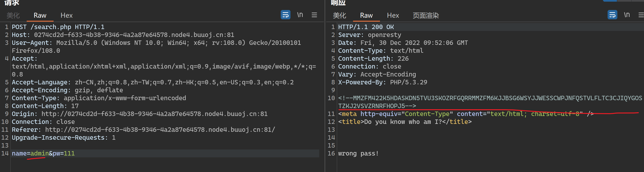
Task: Click the Server: openresty header
Action: tap(370, 35)
